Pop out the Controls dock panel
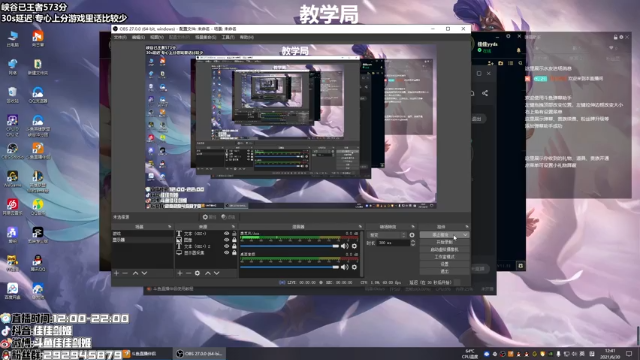This screenshot has width=640, height=360. point(467,227)
